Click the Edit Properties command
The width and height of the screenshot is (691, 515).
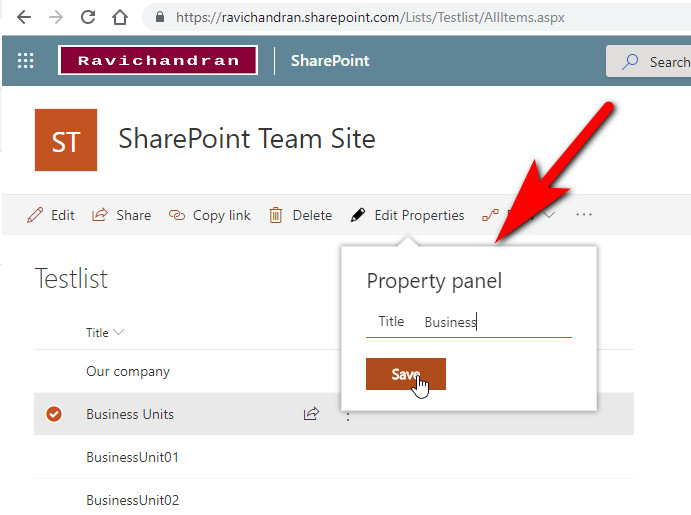point(407,215)
